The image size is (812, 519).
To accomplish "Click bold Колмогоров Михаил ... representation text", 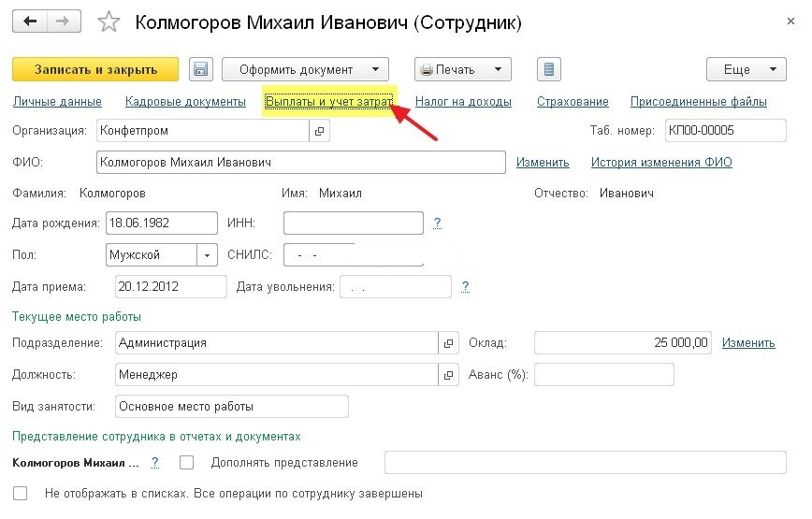I will click(76, 463).
